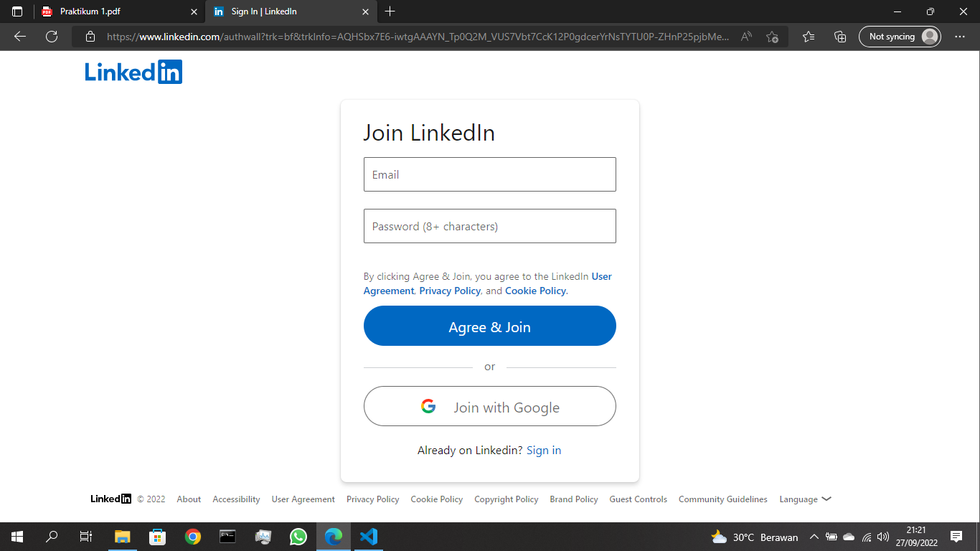Open Task View from the taskbar
Screen dimensions: 980x551
pyautogui.click(x=86, y=537)
